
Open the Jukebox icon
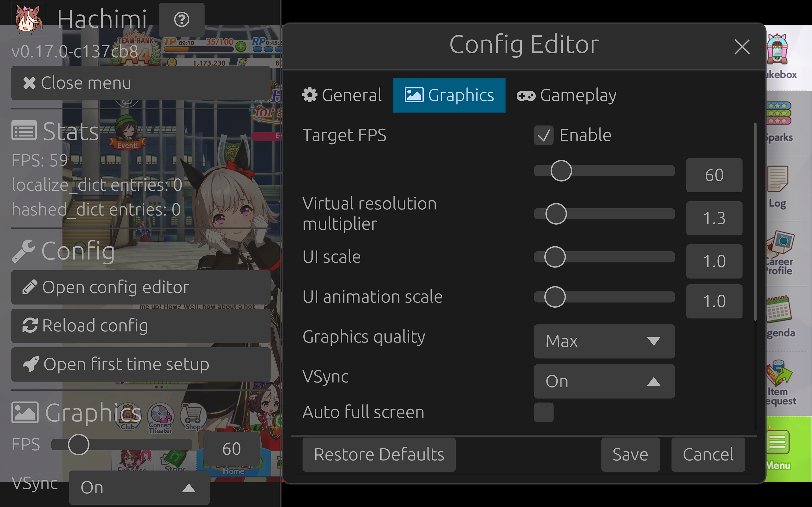[778, 50]
